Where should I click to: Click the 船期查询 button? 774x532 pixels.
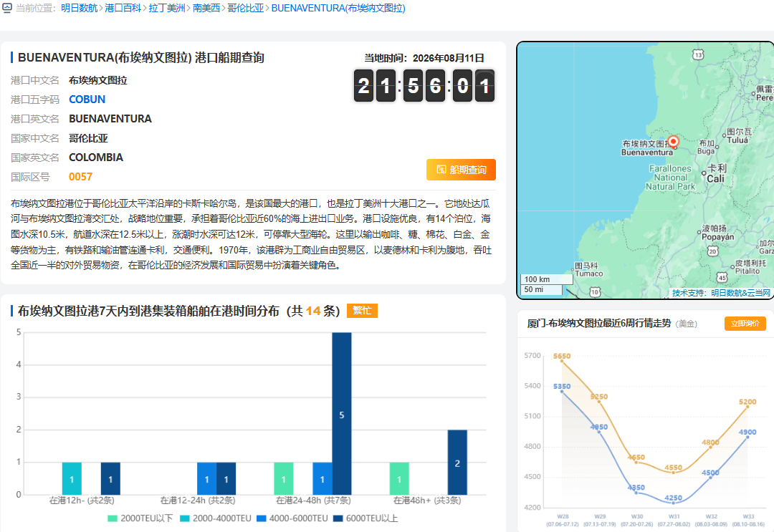(x=461, y=170)
